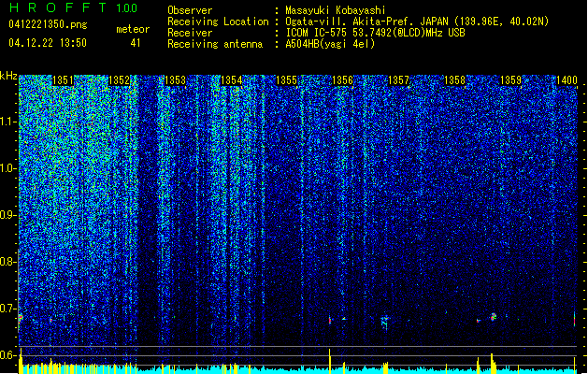Select the filename 0412221350.png
This screenshot has width=588, height=374.
(48, 24)
